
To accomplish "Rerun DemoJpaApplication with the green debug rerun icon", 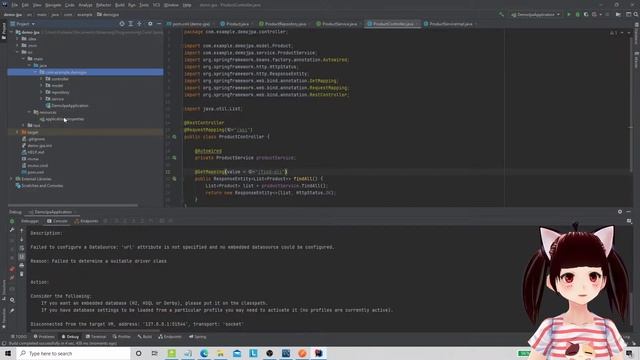I will click(12, 221).
